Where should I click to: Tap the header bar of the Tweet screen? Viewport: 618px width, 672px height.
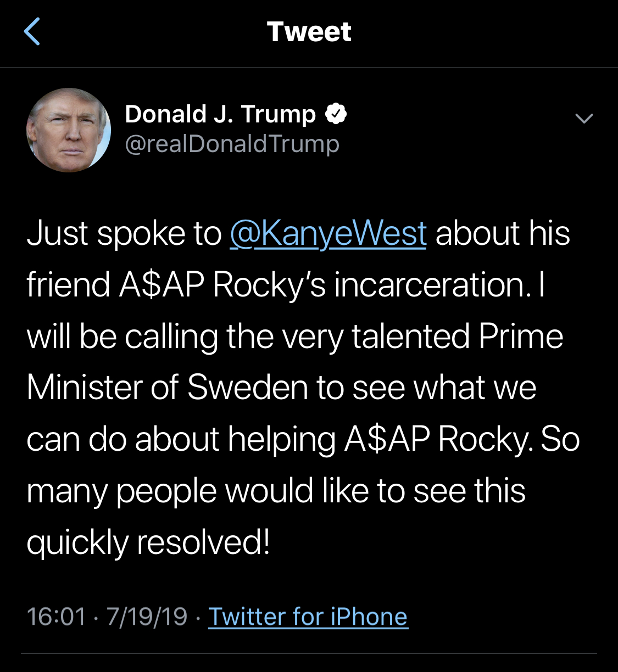click(309, 33)
